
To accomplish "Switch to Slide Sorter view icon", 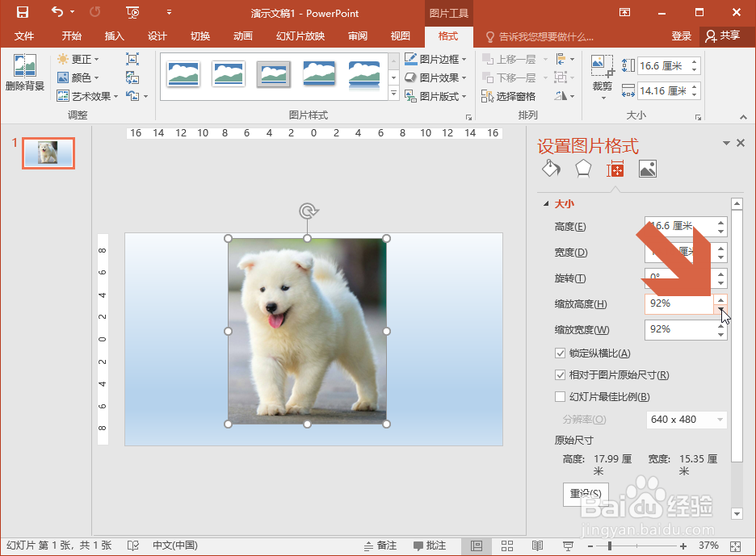I will coord(506,546).
